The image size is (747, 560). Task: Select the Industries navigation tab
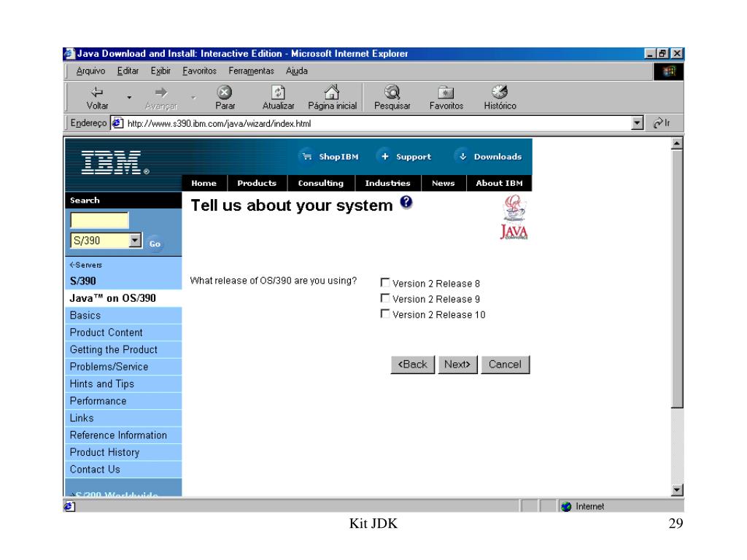[387, 183]
